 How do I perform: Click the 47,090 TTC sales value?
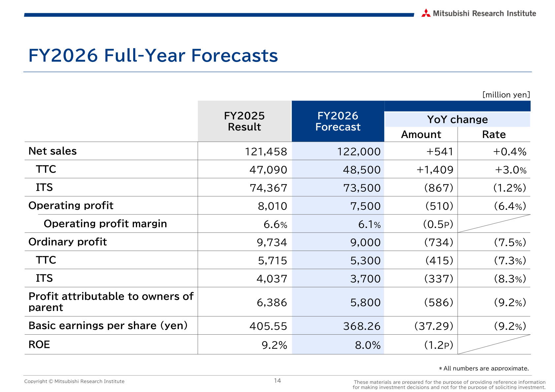268,170
